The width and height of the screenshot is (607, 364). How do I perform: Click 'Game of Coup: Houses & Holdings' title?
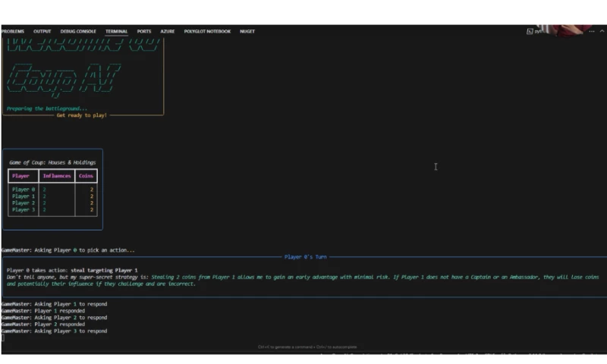tap(52, 162)
